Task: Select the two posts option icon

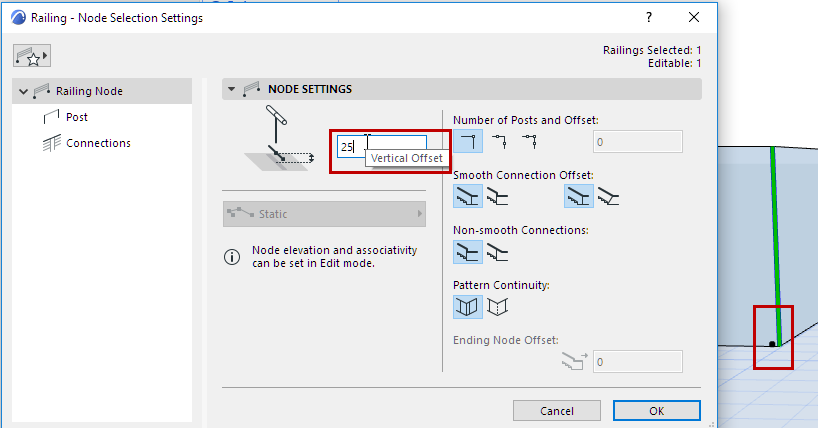Action: pos(498,141)
